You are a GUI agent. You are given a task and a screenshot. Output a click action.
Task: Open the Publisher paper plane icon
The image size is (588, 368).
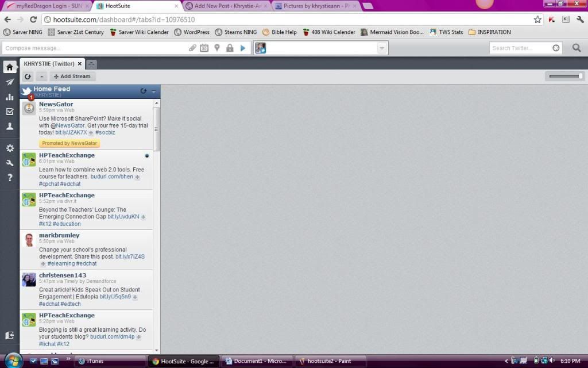tap(10, 82)
